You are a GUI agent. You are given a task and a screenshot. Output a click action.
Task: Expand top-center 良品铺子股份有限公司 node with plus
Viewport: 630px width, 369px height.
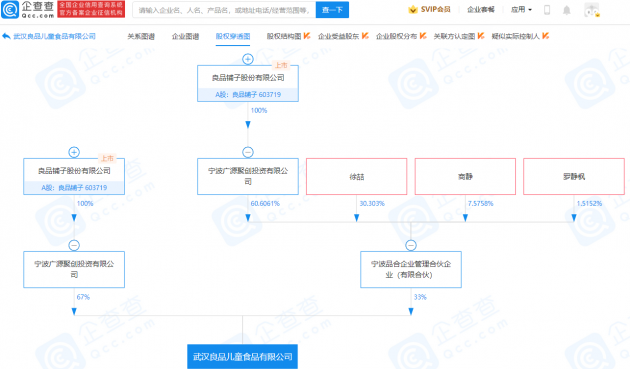(x=248, y=59)
